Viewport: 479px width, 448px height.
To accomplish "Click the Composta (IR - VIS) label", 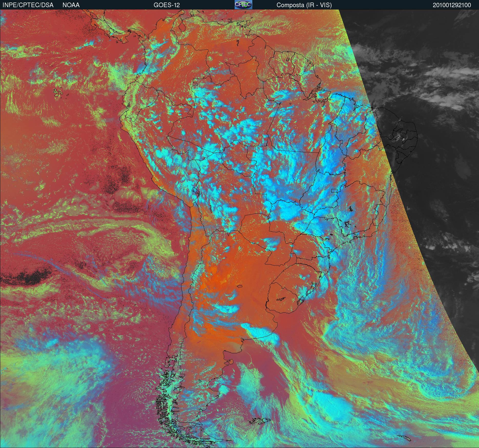I will pos(304,5).
